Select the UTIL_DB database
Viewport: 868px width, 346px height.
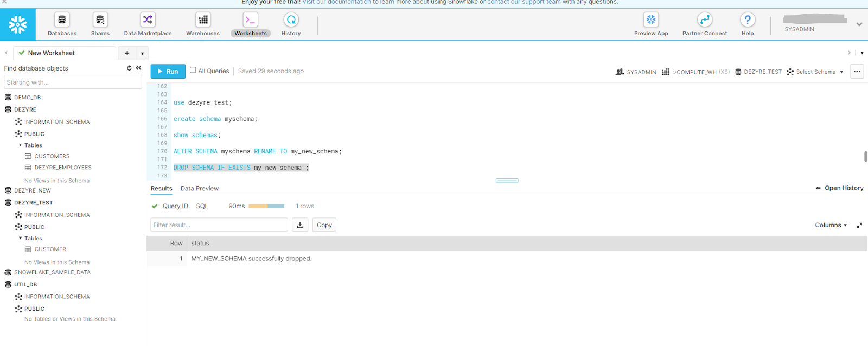coord(25,285)
